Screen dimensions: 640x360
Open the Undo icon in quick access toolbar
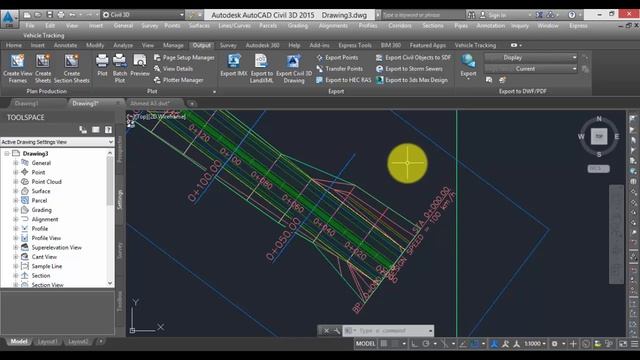click(x=72, y=15)
